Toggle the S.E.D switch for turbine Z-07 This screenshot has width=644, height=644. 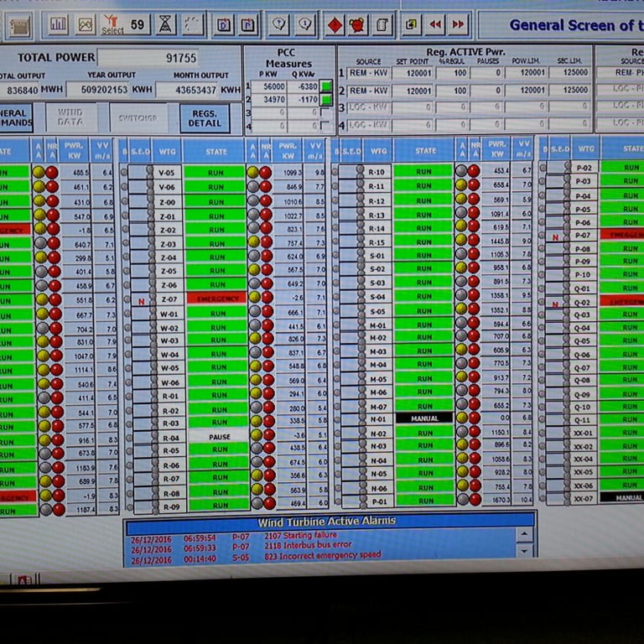(142, 299)
